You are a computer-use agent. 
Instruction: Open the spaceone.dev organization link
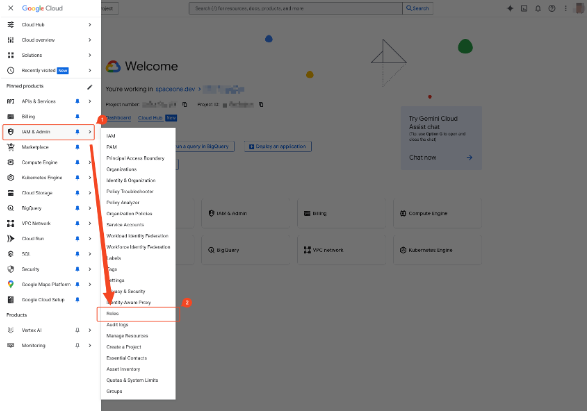pyautogui.click(x=175, y=89)
